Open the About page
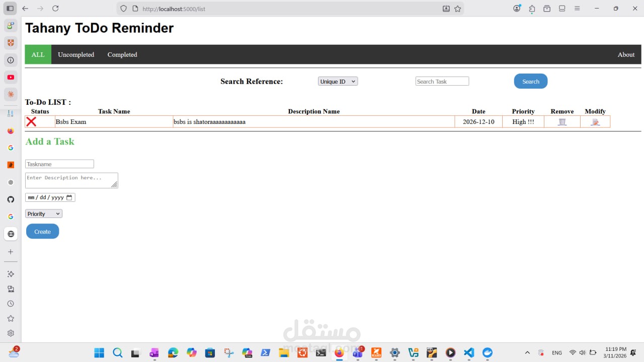The height and width of the screenshot is (362, 644). point(626,54)
